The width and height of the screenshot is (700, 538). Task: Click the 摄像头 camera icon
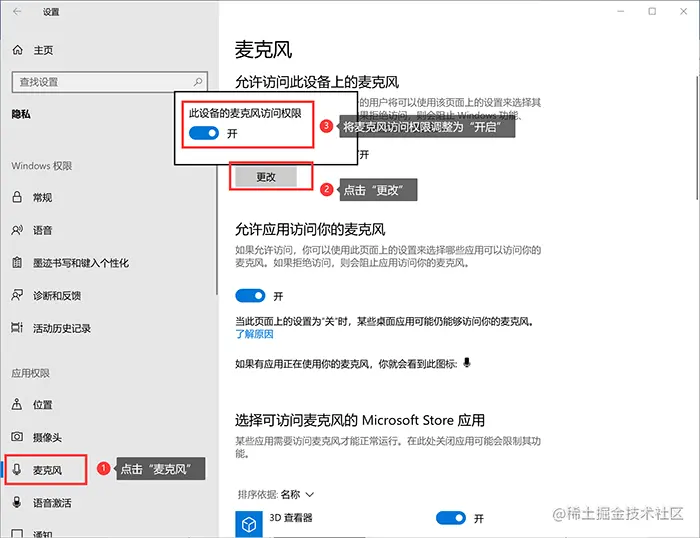[17, 437]
